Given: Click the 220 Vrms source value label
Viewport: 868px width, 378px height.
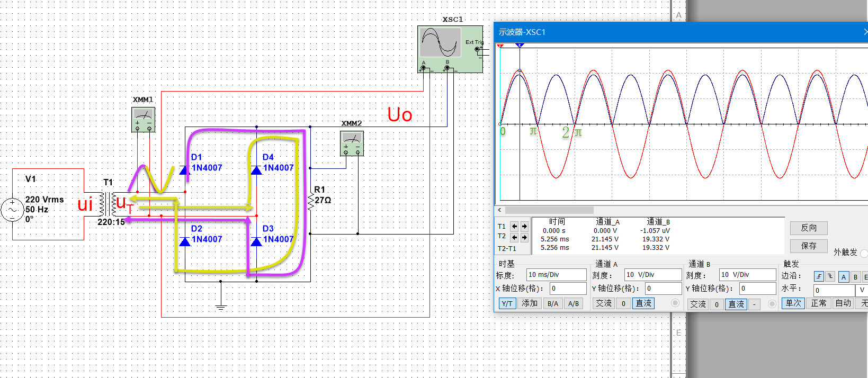Looking at the screenshot, I should tap(44, 200).
